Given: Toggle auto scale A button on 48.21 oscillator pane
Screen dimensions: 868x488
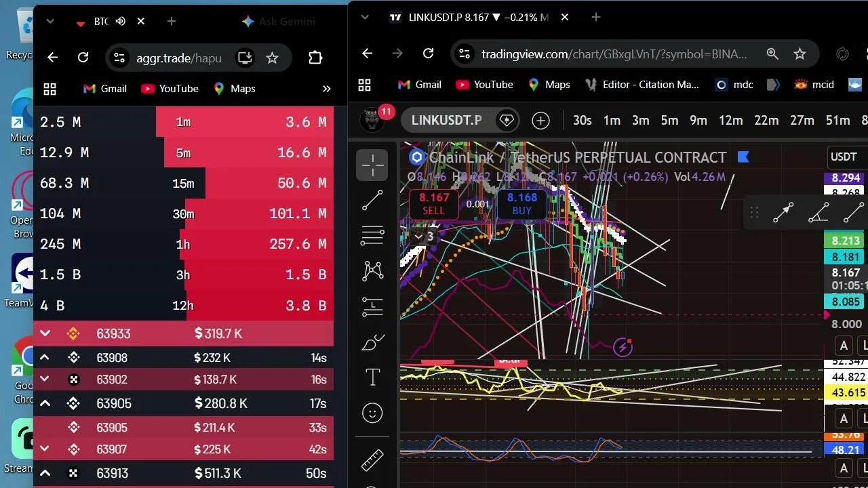Looking at the screenshot, I should point(844,468).
